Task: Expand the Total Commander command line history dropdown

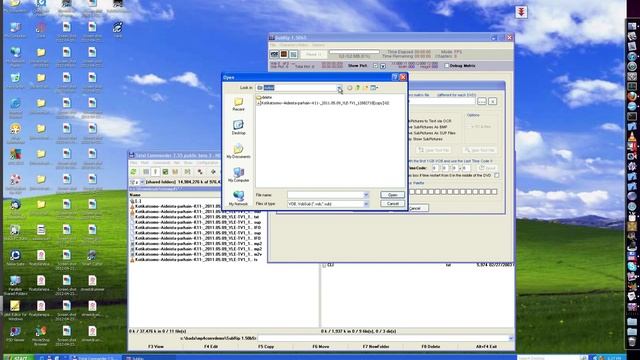Action: tap(510, 338)
